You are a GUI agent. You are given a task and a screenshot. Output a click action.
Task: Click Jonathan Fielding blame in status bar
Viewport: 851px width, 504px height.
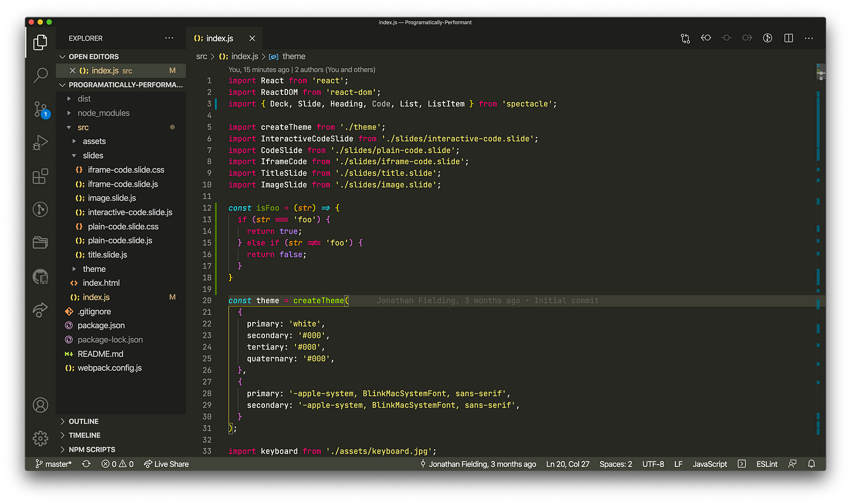[478, 464]
